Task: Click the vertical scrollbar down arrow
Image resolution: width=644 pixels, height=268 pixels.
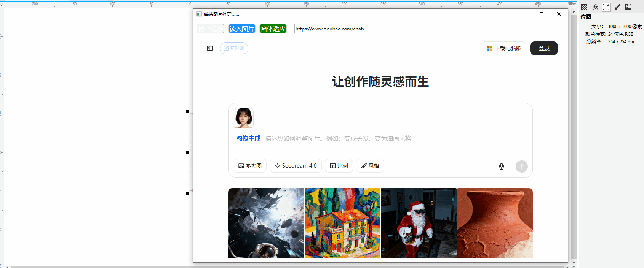Action: point(574,262)
